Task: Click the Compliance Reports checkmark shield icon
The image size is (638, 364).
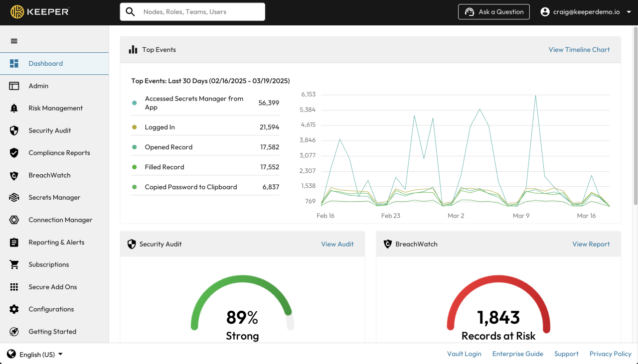Action: (14, 153)
